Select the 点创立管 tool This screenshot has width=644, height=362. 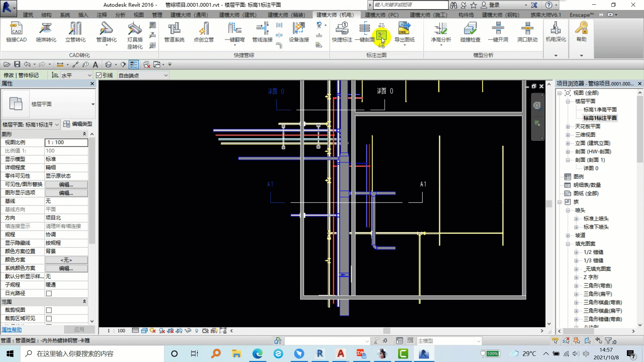coord(204,33)
